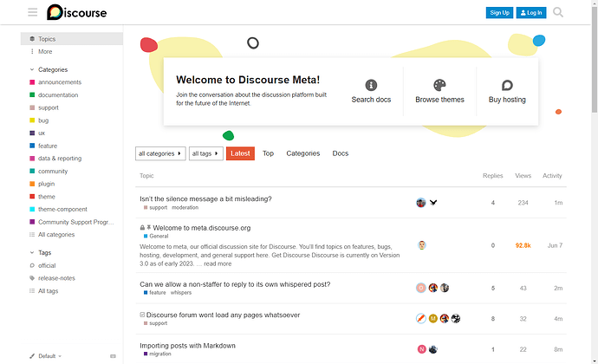
Task: Click the bug yellow color square
Action: (x=32, y=120)
